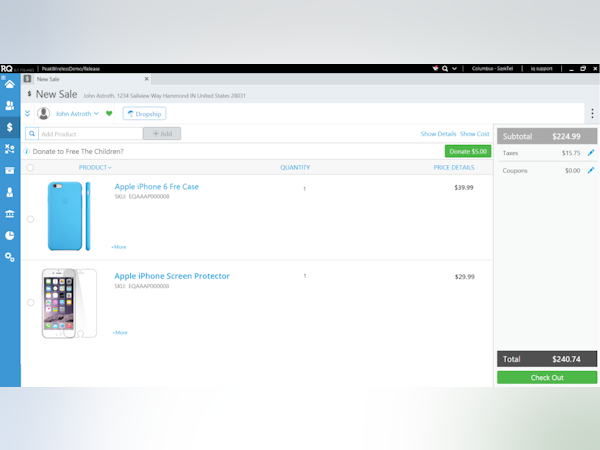The image size is (600, 450).
Task: Click Columbus - SaskTel location in the title bar
Action: (492, 68)
